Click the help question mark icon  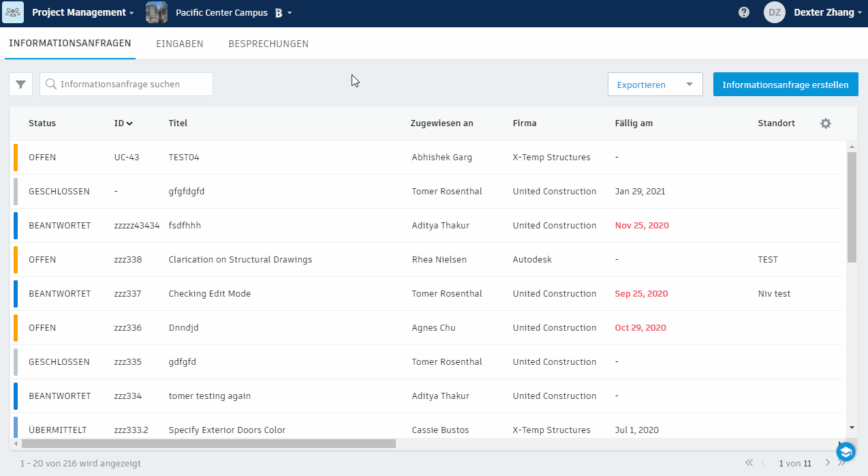click(x=744, y=12)
